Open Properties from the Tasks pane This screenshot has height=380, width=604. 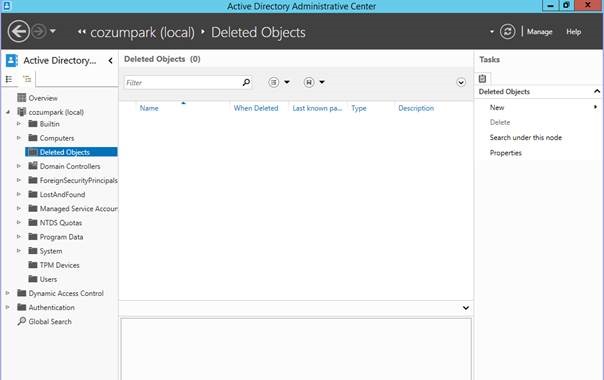(505, 153)
